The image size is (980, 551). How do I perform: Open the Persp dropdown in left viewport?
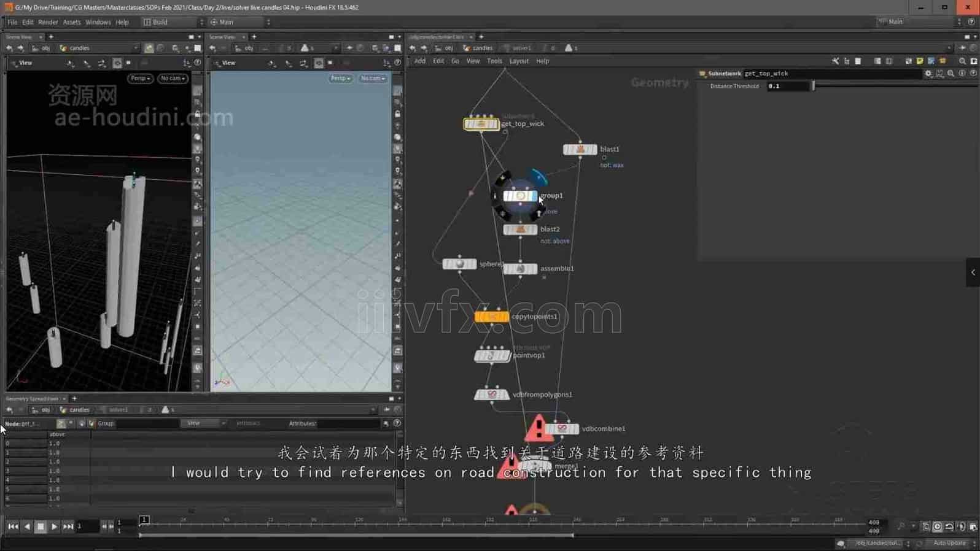click(140, 79)
